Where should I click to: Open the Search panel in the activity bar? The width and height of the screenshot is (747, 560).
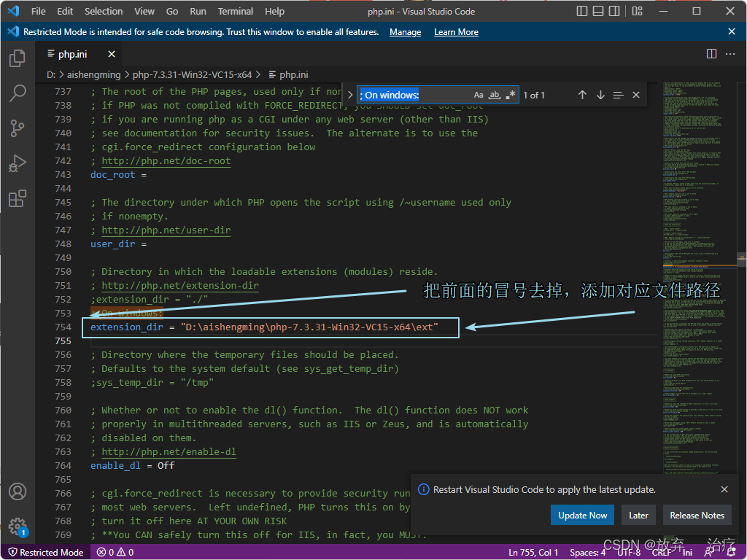point(18,93)
